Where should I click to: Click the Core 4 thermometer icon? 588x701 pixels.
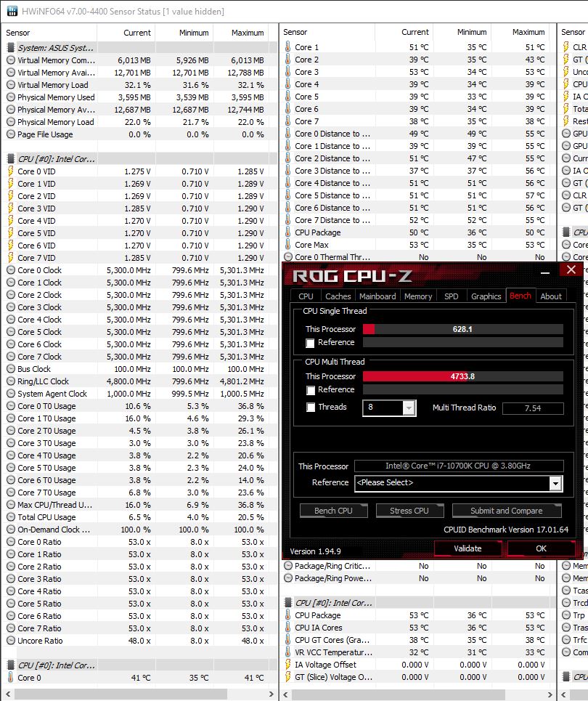[x=287, y=84]
